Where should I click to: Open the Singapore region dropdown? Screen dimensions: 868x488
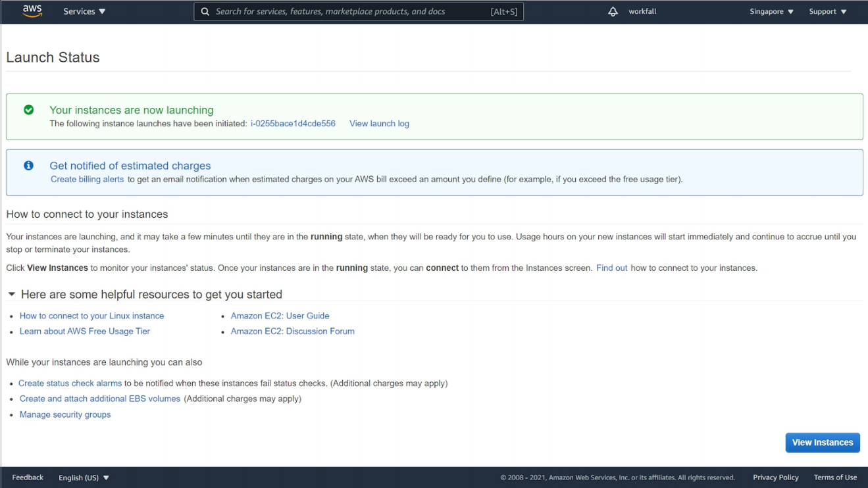[771, 12]
